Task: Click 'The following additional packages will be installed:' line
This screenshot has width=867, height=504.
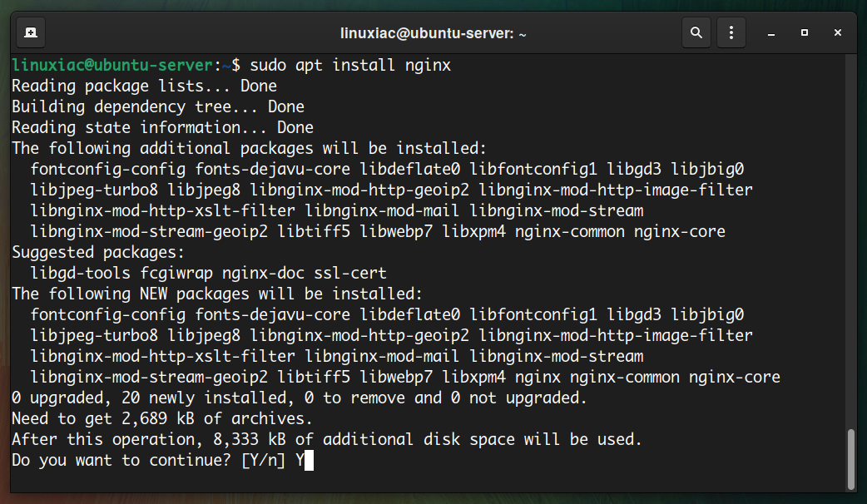Action: [250, 149]
